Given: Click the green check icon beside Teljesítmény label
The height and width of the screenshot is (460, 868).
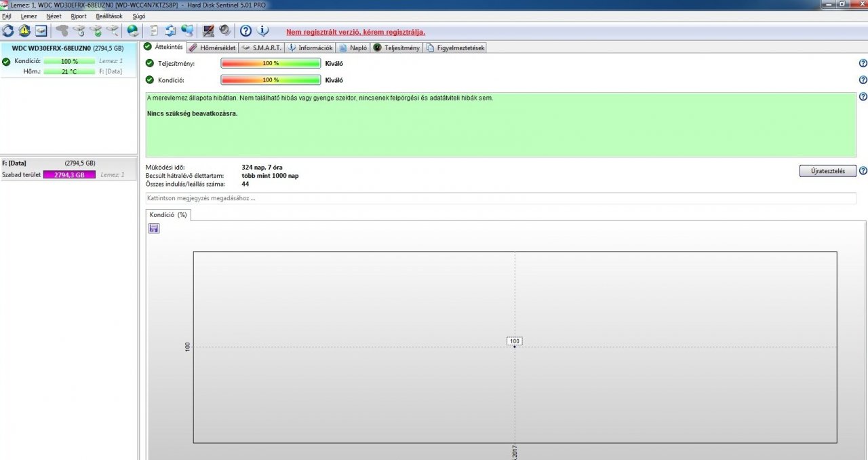Looking at the screenshot, I should pos(150,63).
